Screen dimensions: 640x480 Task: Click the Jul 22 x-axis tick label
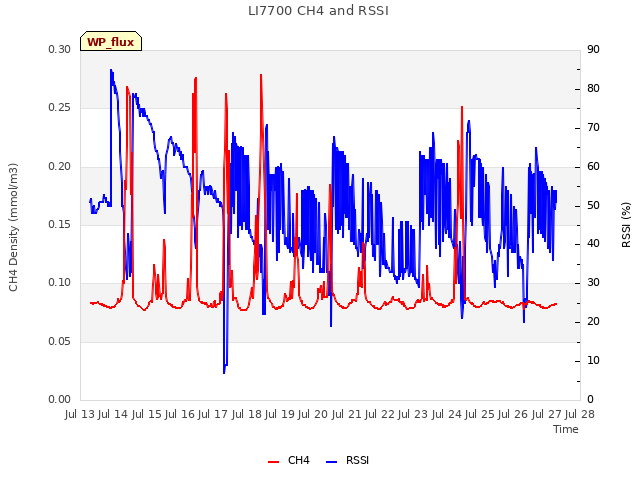pyautogui.click(x=380, y=414)
